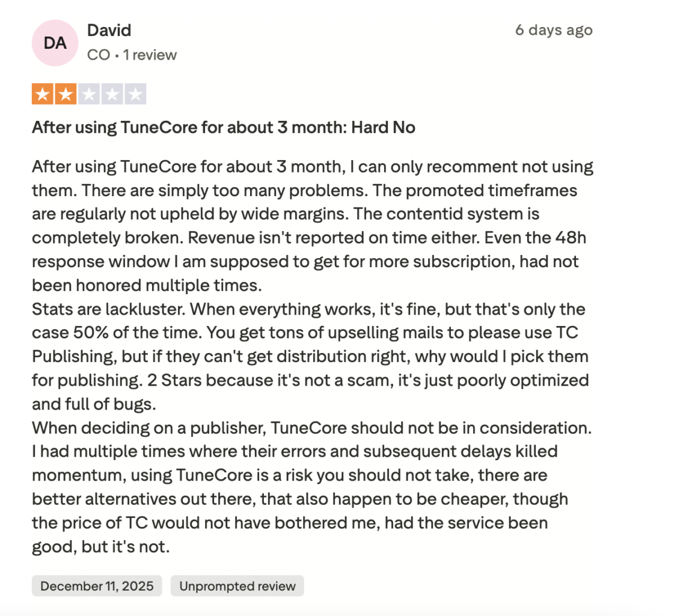This screenshot has width=692, height=616.
Task: Click the second orange star icon
Action: [65, 93]
